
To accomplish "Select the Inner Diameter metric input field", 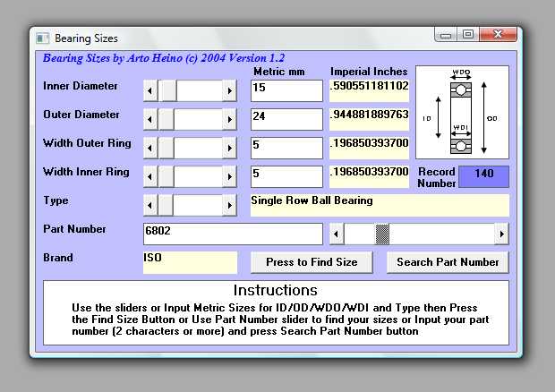I will click(286, 90).
